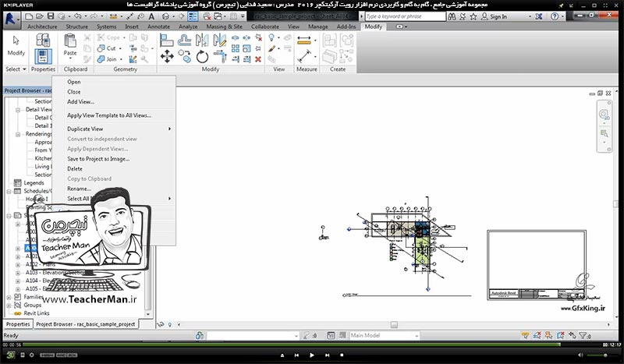Screen dimensions: 624x364
Task: Click the New file icon in the quick access toolbar
Action: (29, 16)
